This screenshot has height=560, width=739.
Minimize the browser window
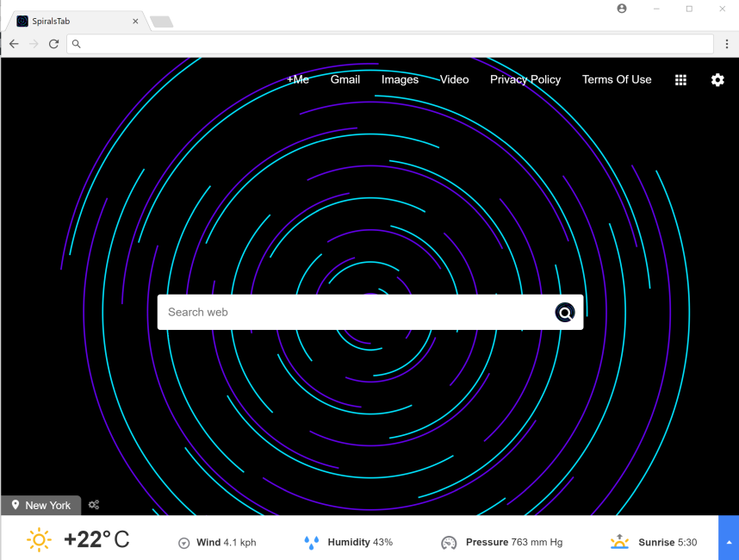tap(656, 9)
